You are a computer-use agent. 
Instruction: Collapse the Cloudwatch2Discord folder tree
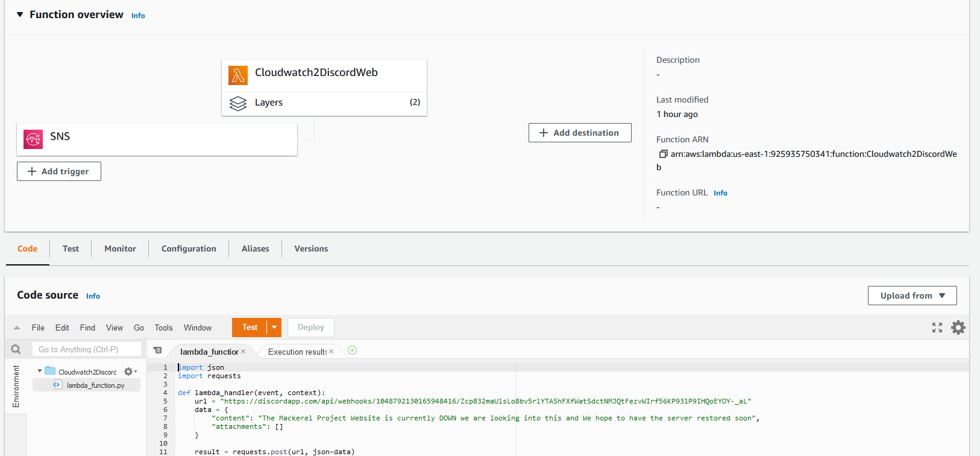[x=40, y=371]
